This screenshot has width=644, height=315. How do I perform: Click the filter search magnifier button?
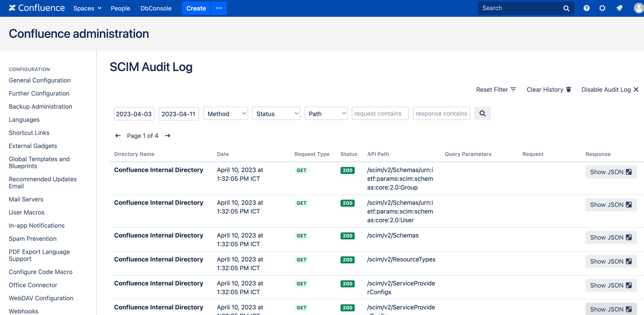[x=482, y=113]
